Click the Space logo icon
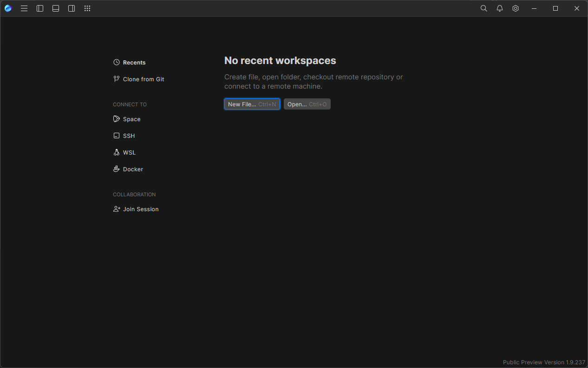588x368 pixels. tap(117, 119)
